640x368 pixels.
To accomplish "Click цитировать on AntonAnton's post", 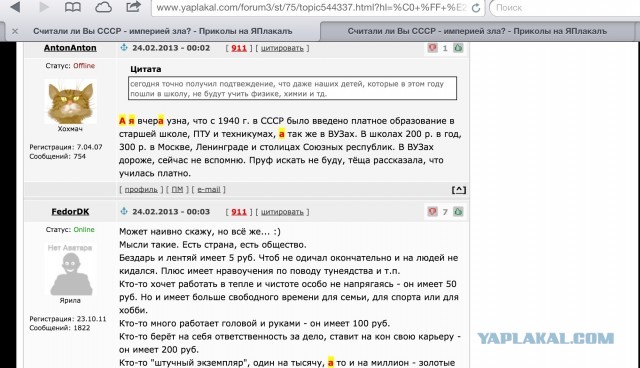I will click(282, 48).
